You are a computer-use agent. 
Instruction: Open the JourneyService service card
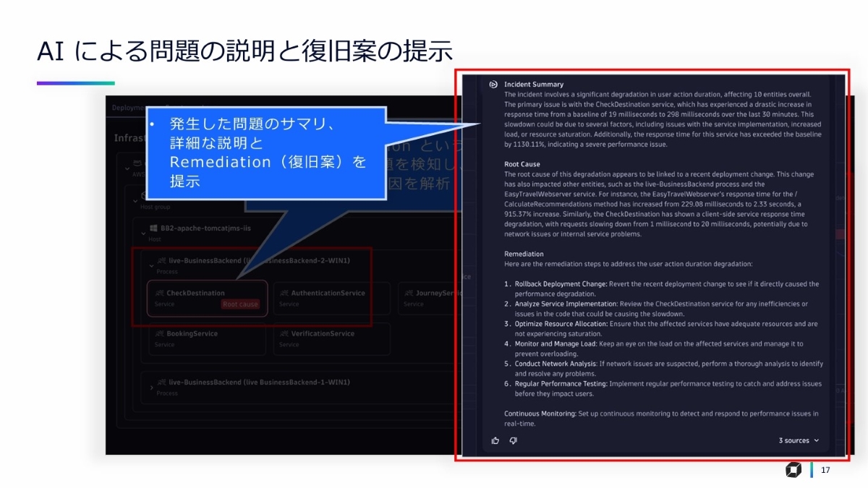click(430, 299)
